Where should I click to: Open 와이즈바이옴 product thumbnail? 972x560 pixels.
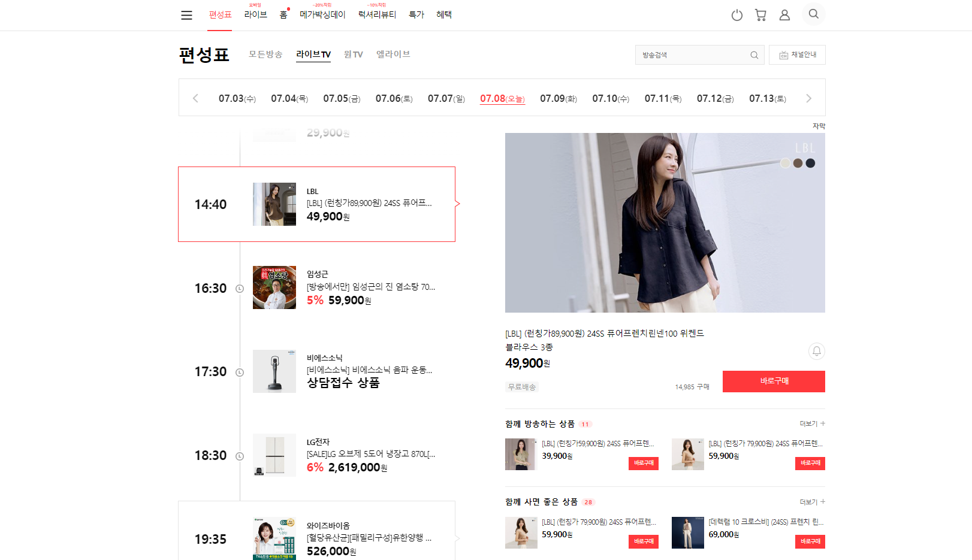click(x=274, y=538)
